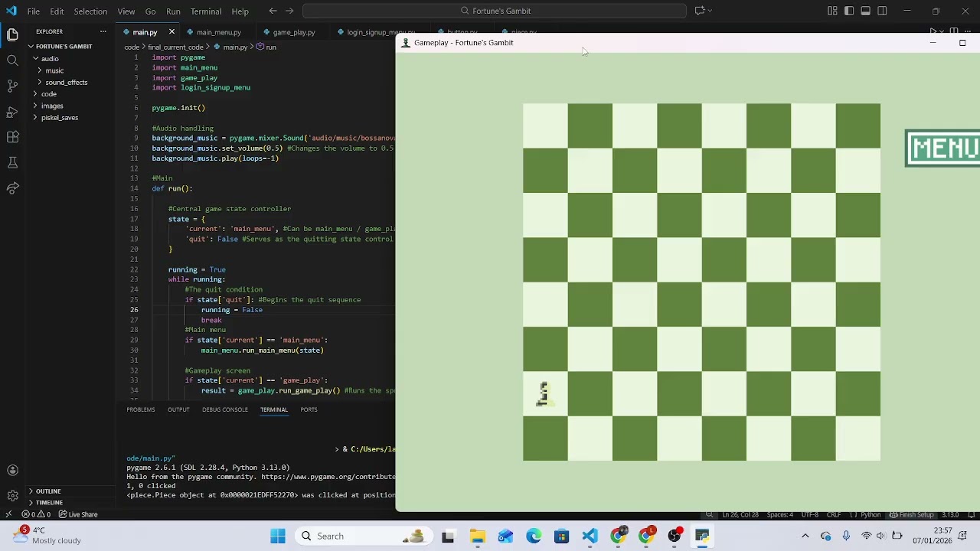The height and width of the screenshot is (551, 980).
Task: Open Live Share icon in activity bar
Action: point(12,188)
